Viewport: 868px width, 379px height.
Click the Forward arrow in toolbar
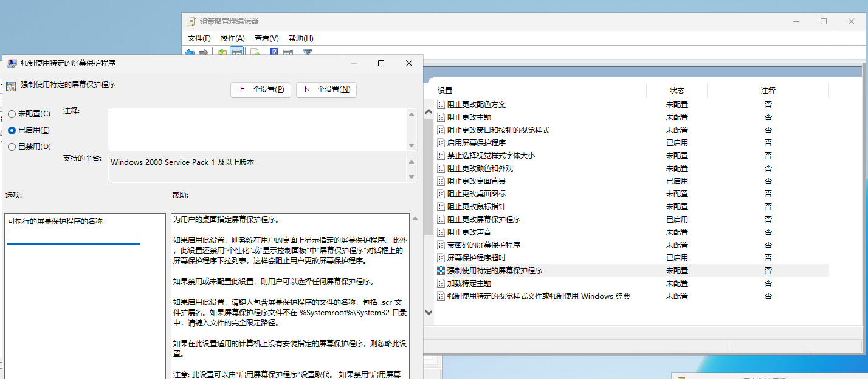[204, 54]
